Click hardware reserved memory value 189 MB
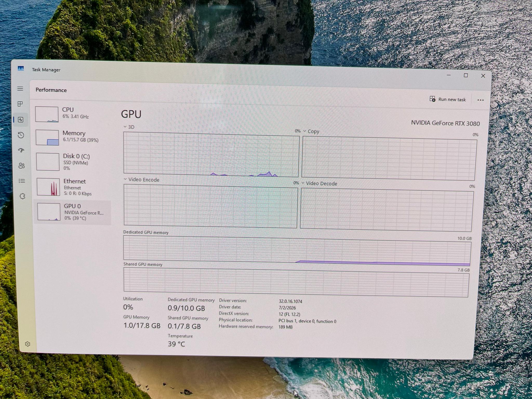The width and height of the screenshot is (532, 399). pyautogui.click(x=285, y=327)
